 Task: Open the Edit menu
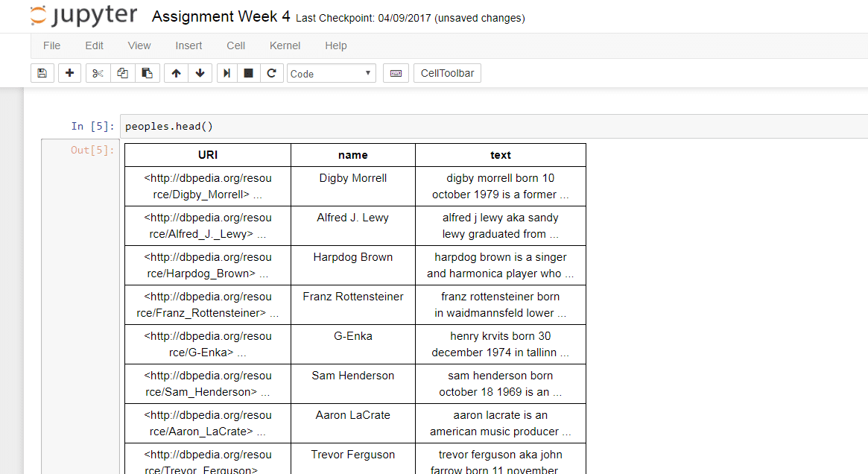(94, 45)
